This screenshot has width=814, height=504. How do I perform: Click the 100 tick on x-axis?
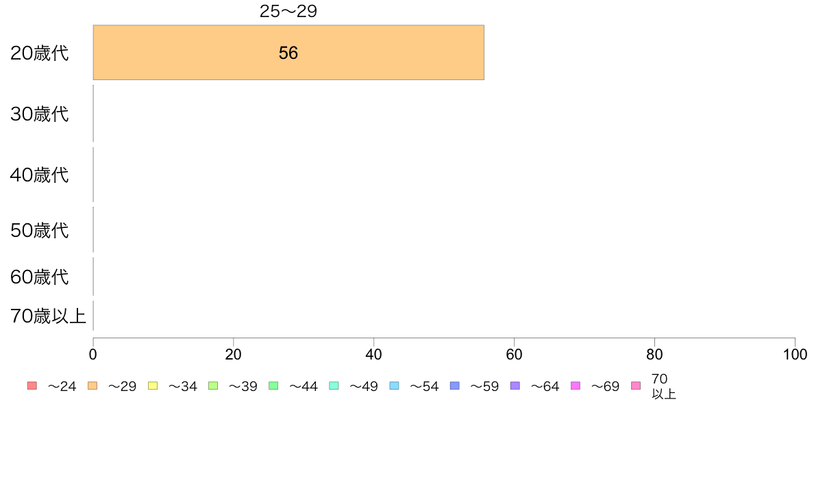(x=795, y=355)
